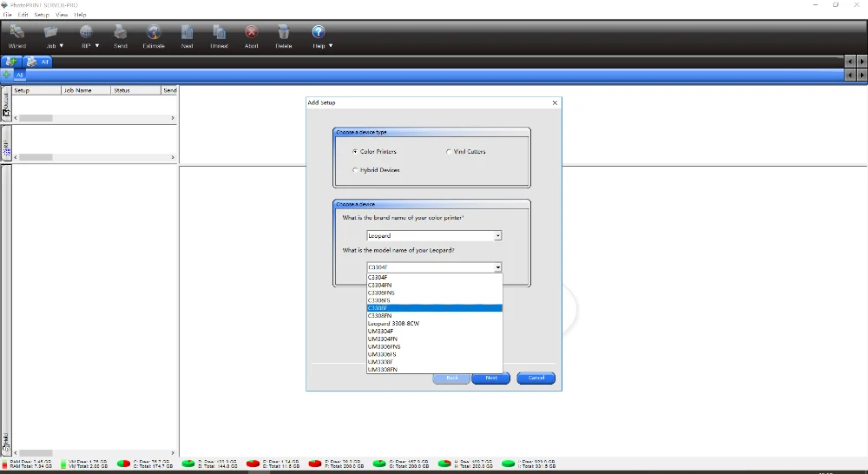The image size is (868, 474).
Task: Click the green plus icon beside All
Action: [7, 75]
